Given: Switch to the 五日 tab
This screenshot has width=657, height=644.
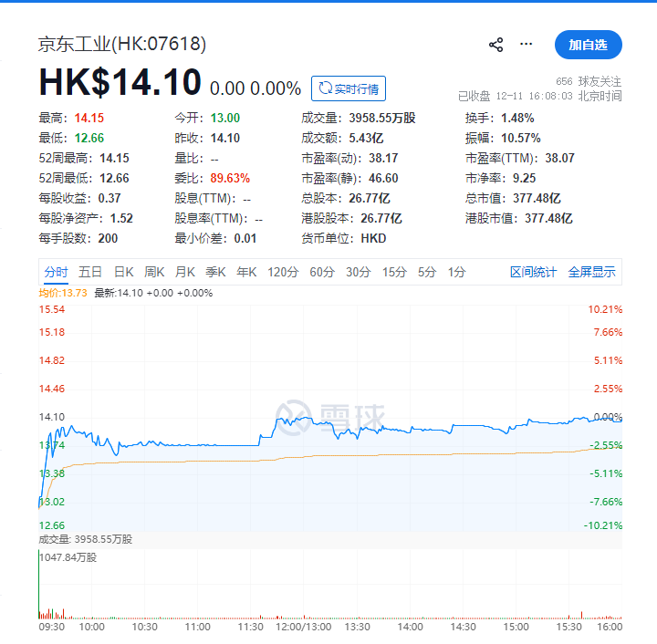Looking at the screenshot, I should click(x=90, y=272).
